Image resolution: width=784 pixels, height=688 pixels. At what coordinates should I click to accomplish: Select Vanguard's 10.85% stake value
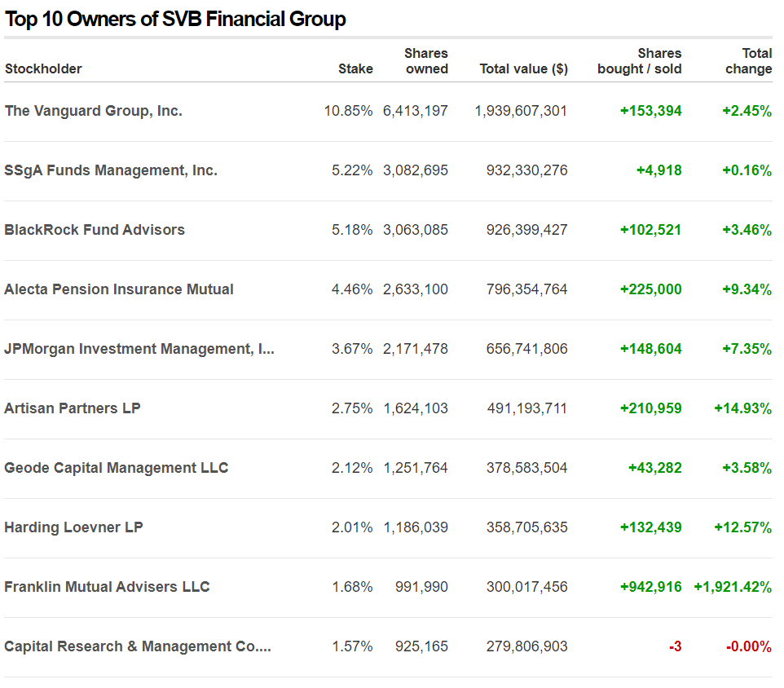(349, 111)
